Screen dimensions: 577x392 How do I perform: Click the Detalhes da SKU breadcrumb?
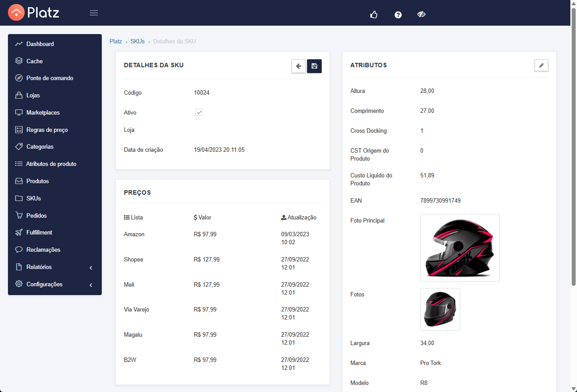(x=174, y=41)
